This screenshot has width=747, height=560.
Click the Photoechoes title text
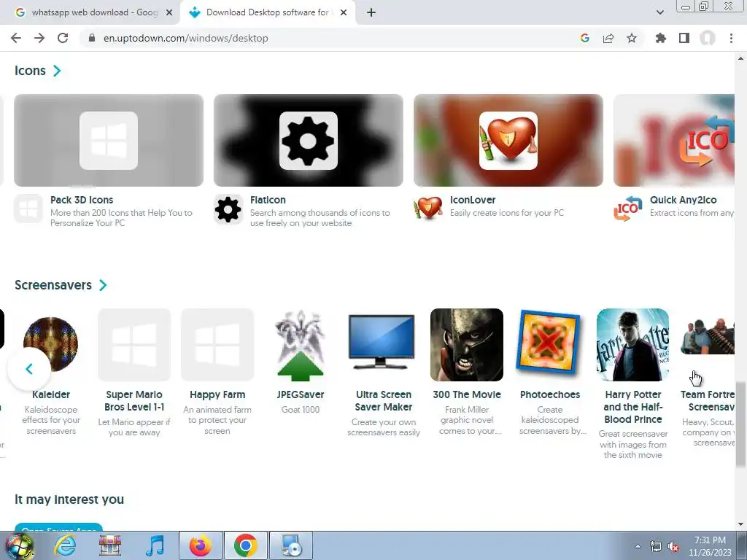click(x=550, y=394)
